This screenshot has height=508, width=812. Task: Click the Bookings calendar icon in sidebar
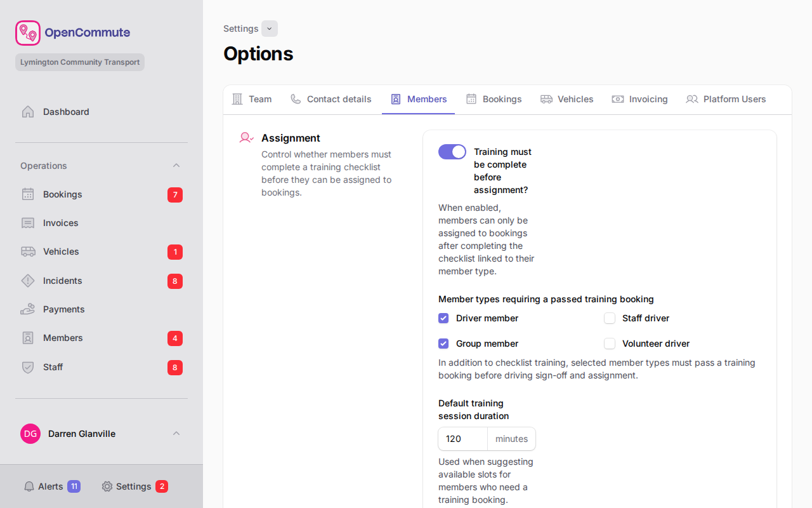(28, 194)
